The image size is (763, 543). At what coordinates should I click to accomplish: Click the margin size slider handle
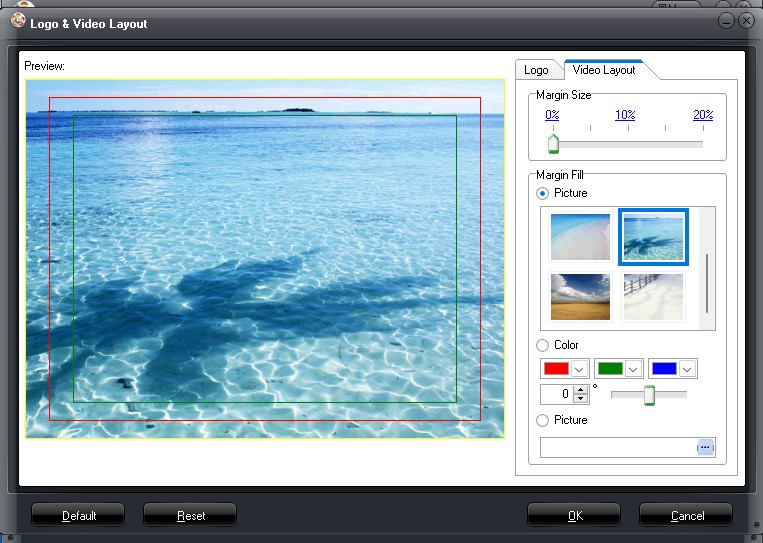[553, 144]
